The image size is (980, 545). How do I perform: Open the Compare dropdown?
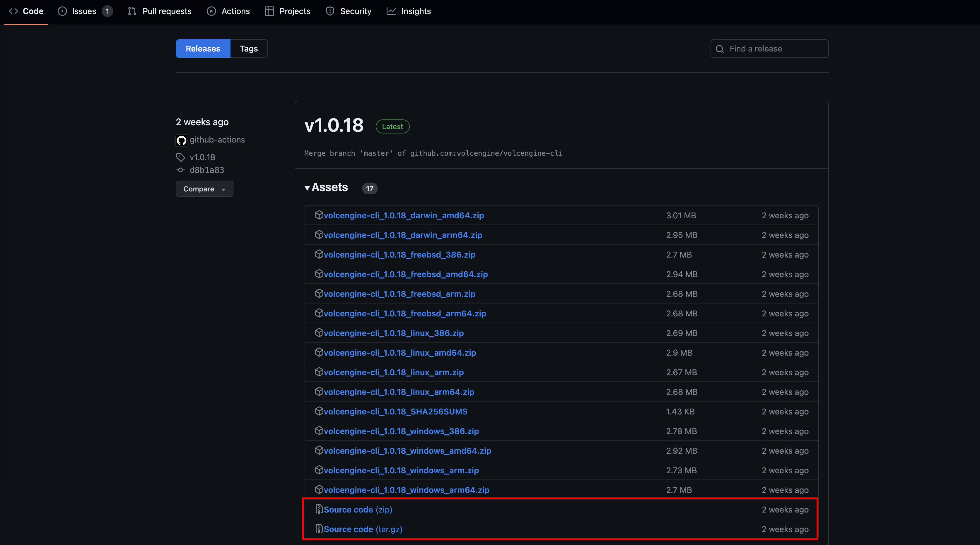[x=205, y=189]
